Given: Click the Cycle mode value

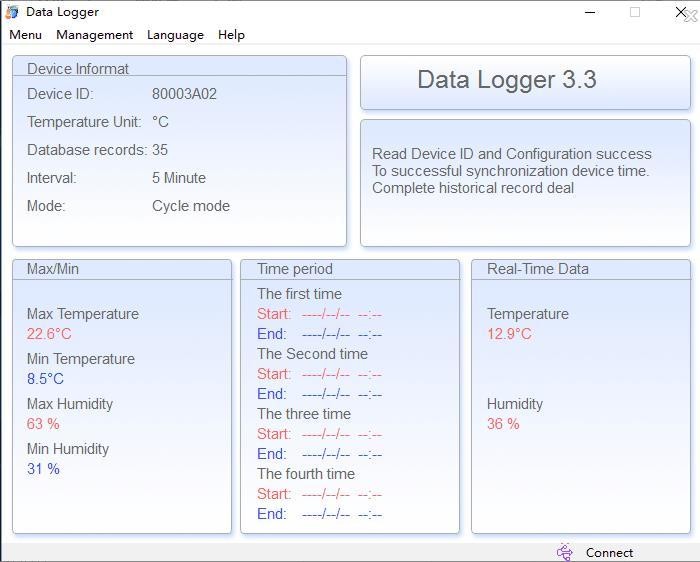Looking at the screenshot, I should 191,206.
